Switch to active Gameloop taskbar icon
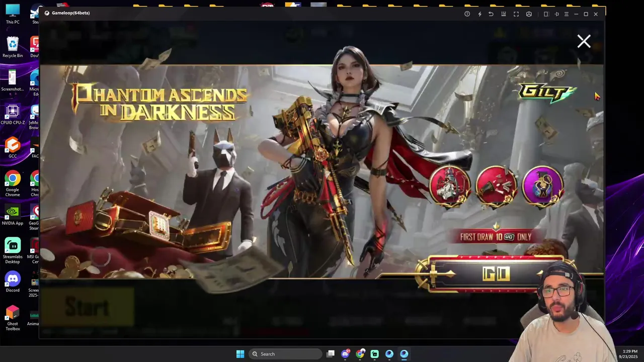 404,354
